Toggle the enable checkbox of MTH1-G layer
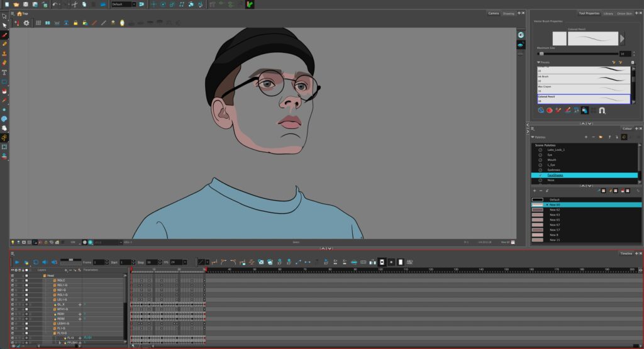The image size is (644, 349). [x=13, y=309]
